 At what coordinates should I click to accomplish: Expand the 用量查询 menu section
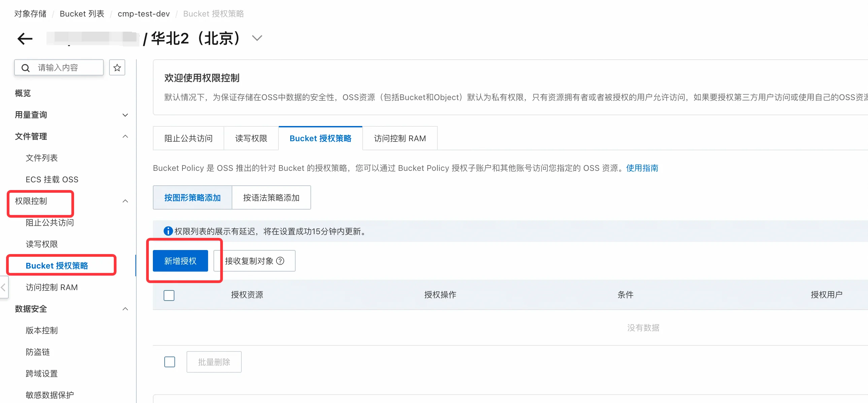(125, 115)
